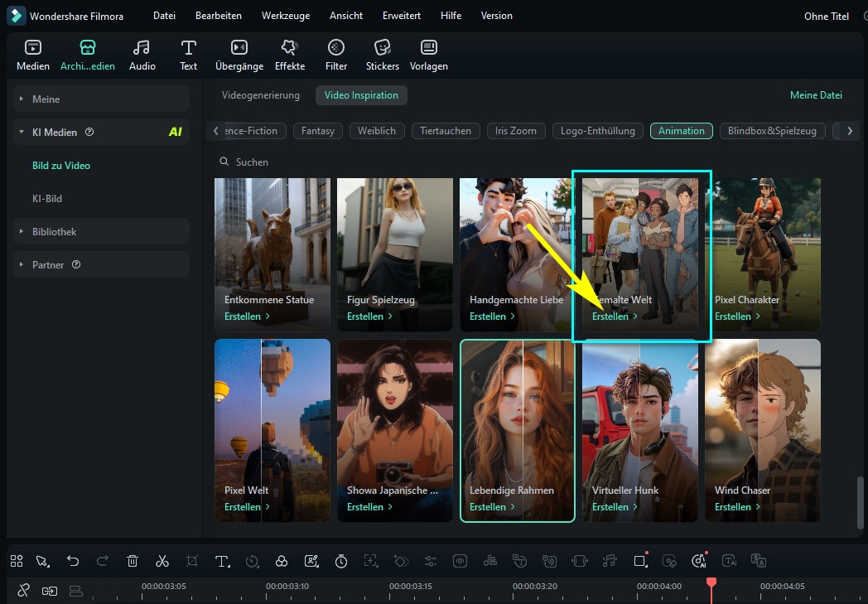
Task: Select the Logo-Enthüllung category chip
Action: point(598,131)
